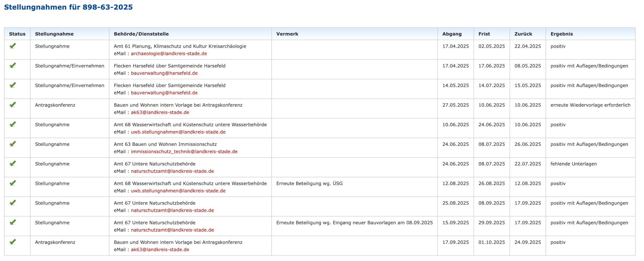Click status checkmark of last Antragskonferenz row
644x261 pixels.
tap(13, 242)
